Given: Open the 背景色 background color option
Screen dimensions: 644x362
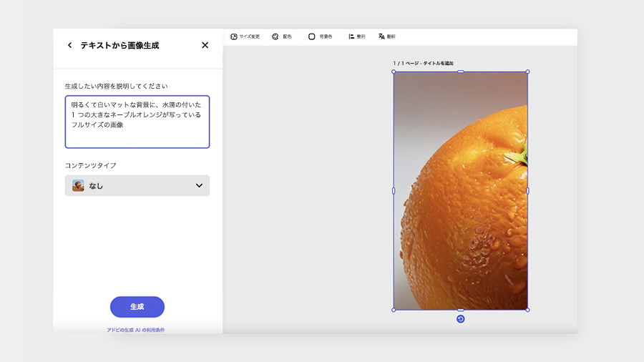Looking at the screenshot, I should pyautogui.click(x=320, y=36).
